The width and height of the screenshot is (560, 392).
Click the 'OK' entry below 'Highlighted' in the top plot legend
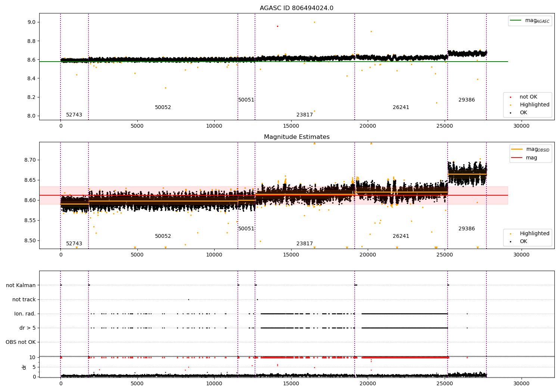[x=523, y=113]
